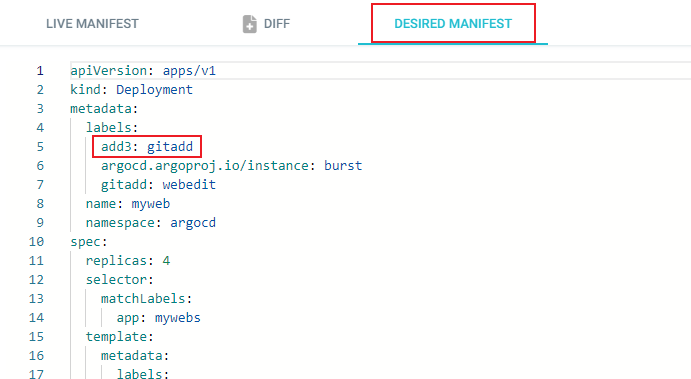Click the value Deployment on line 2
Image resolution: width=691 pixels, height=379 pixels.
point(154,90)
